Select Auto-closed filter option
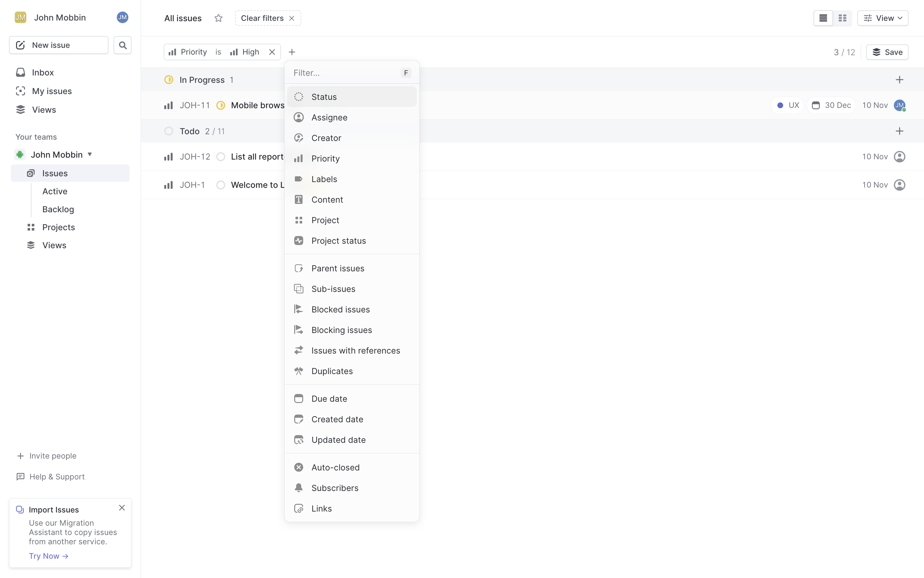 pos(352,468)
